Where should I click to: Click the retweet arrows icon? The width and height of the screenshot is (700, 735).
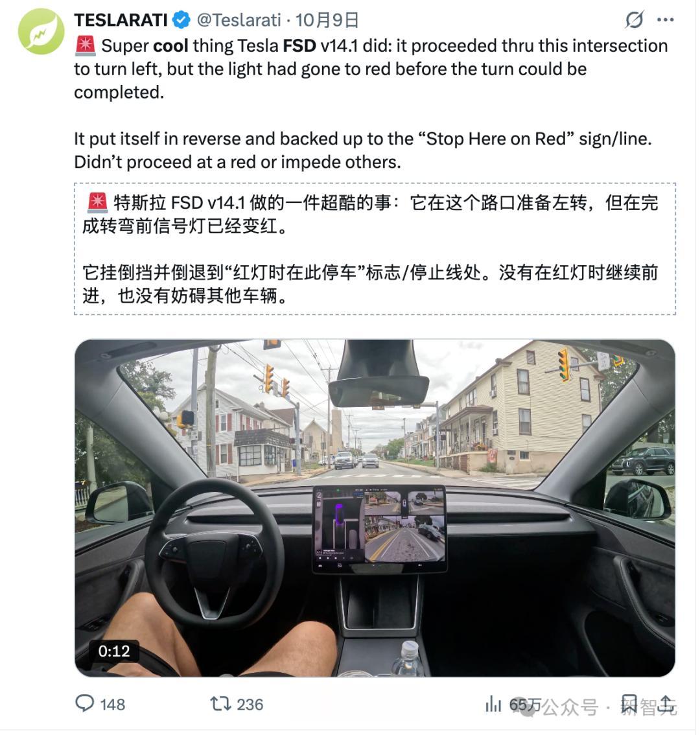(220, 704)
